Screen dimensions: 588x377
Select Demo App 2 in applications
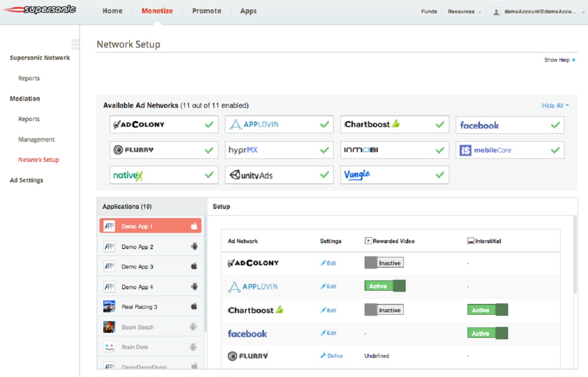point(150,246)
